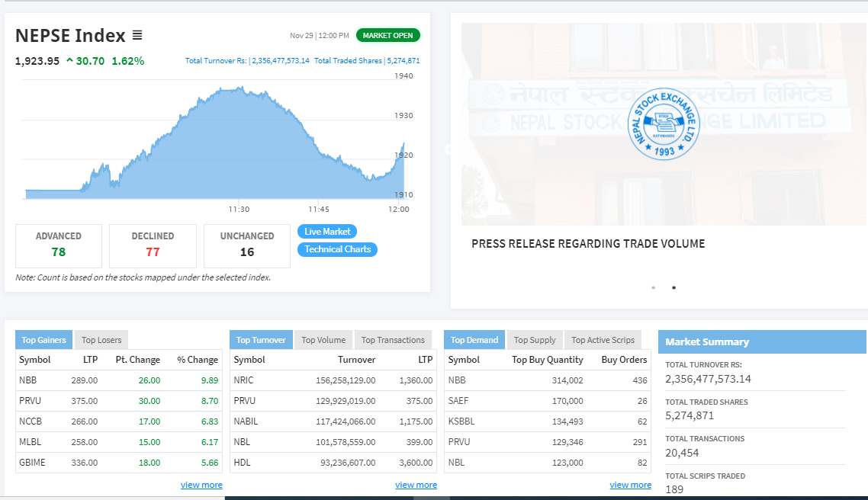Click HDL symbol in Top Turnover table
868x500 pixels.
[x=242, y=463]
